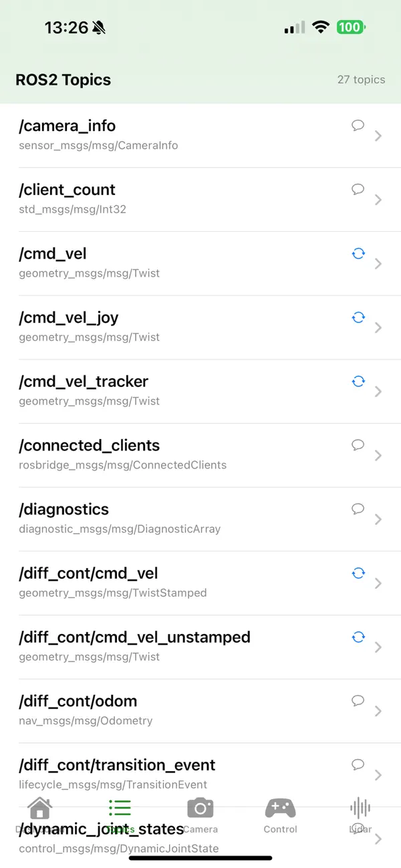The width and height of the screenshot is (401, 868).
Task: Select the Control gamepad icon
Action: click(281, 808)
